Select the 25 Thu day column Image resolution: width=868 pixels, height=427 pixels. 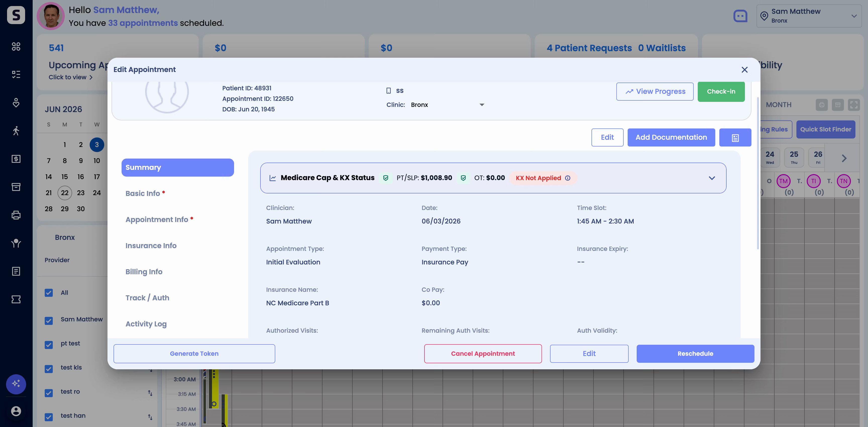(794, 158)
